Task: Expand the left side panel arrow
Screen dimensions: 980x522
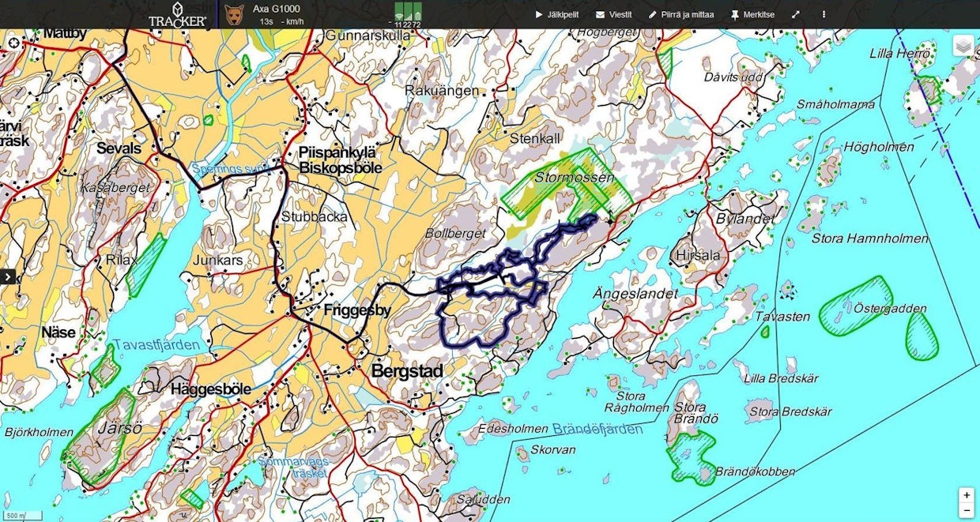Action: 9,276
